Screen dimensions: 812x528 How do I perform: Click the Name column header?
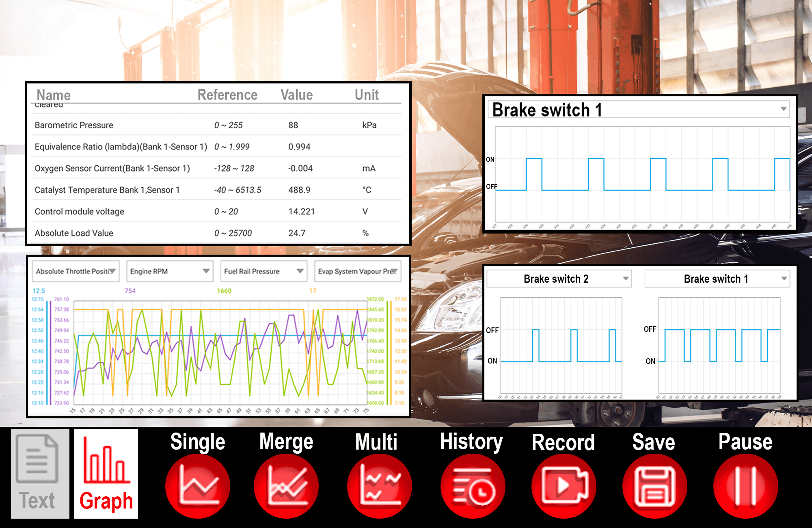click(54, 95)
